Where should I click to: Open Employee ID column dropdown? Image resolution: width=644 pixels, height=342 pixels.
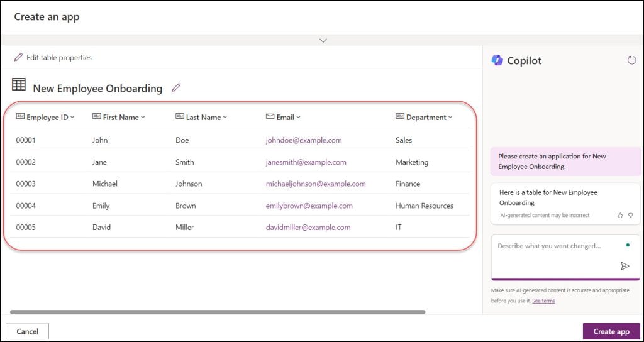72,117
